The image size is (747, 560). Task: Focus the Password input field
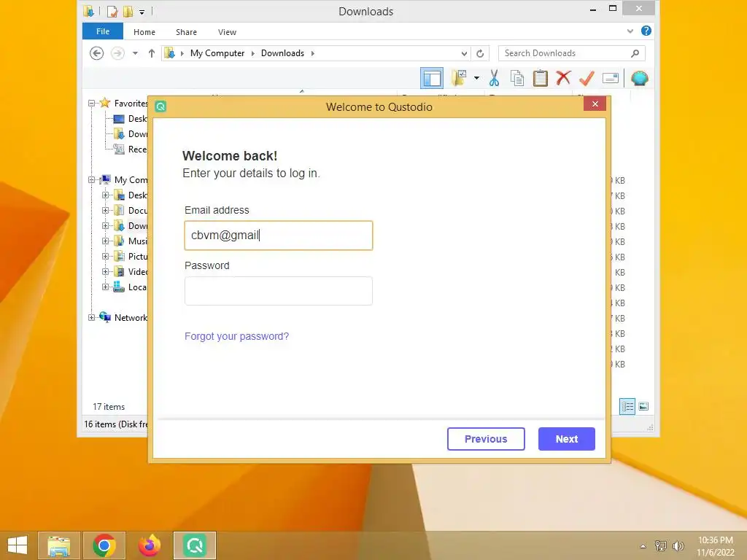pos(279,291)
